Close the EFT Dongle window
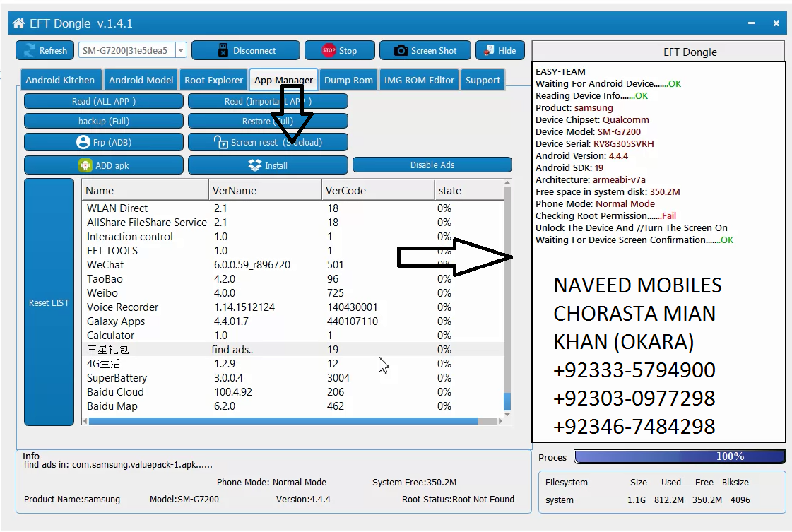Image resolution: width=792 pixels, height=532 pixels. [x=776, y=23]
